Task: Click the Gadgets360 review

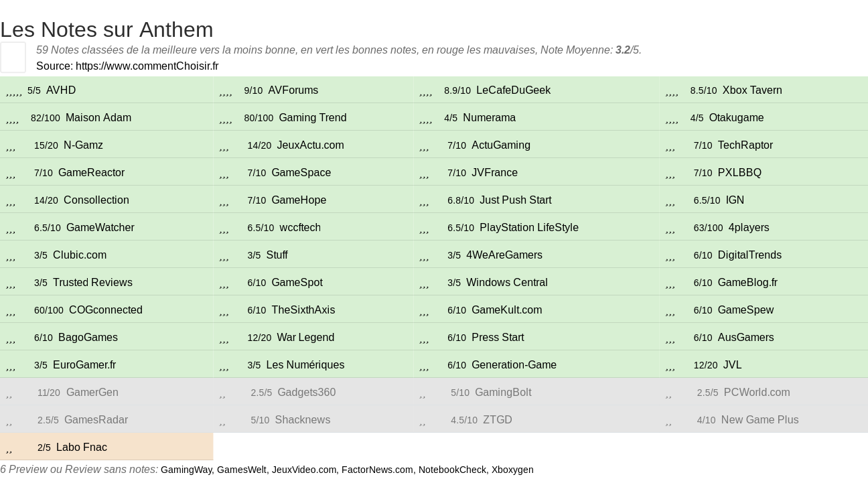Action: [x=306, y=393]
